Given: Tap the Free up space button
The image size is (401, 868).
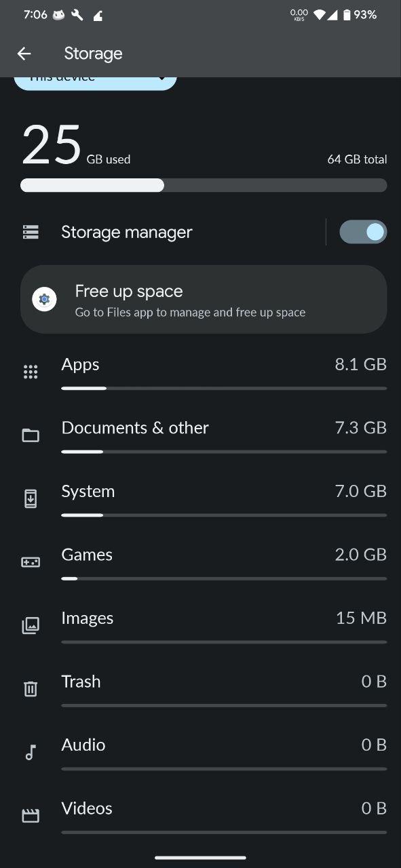Looking at the screenshot, I should (x=204, y=299).
